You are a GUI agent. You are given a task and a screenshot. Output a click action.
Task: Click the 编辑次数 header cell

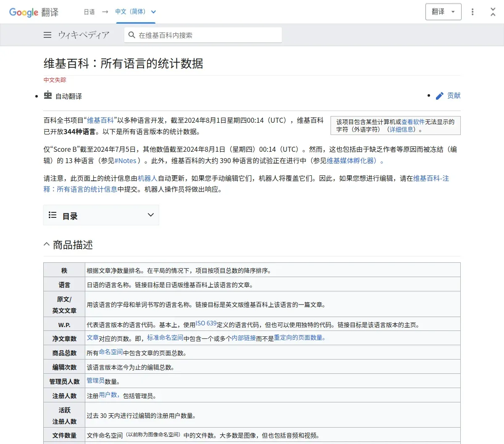click(64, 367)
